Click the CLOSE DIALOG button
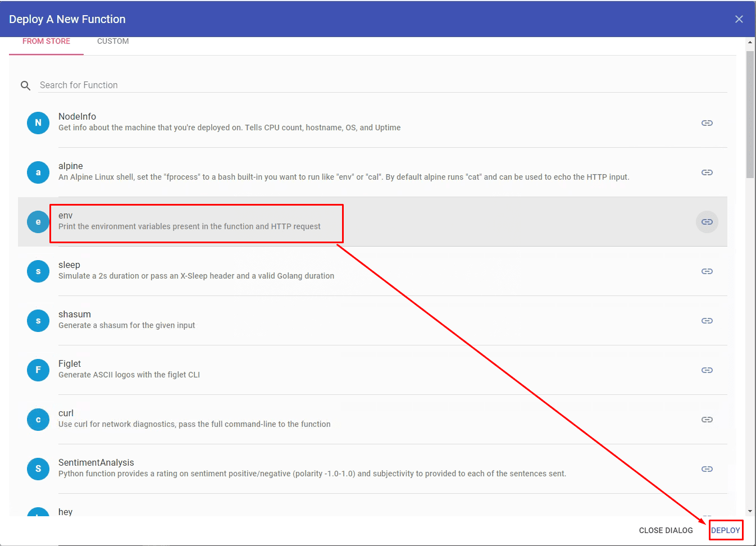 pos(666,530)
